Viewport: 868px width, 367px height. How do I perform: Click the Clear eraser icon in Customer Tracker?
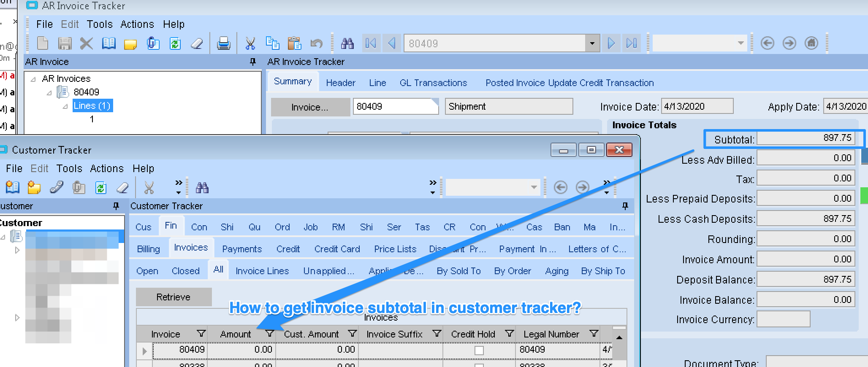122,187
